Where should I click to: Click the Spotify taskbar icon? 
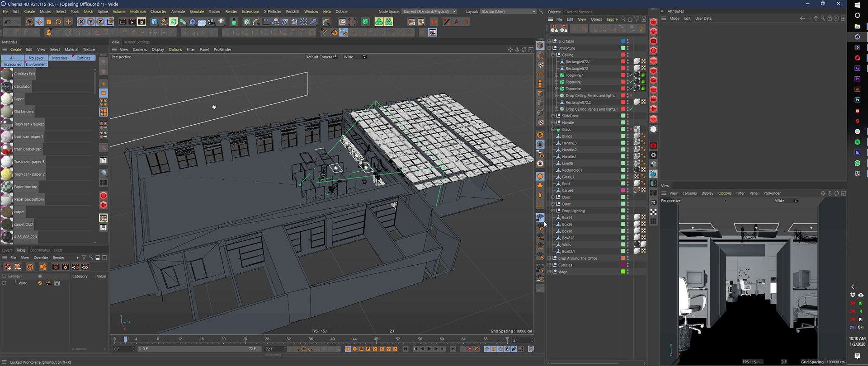pos(857,142)
